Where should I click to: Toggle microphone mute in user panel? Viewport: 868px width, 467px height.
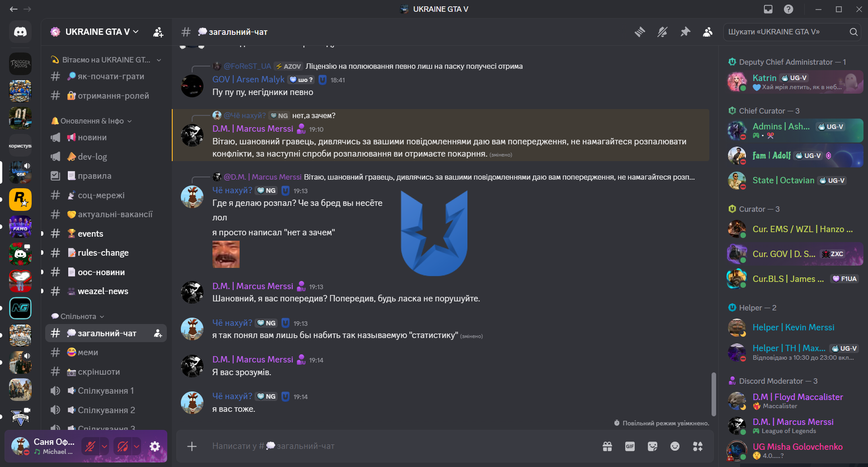[x=90, y=447]
